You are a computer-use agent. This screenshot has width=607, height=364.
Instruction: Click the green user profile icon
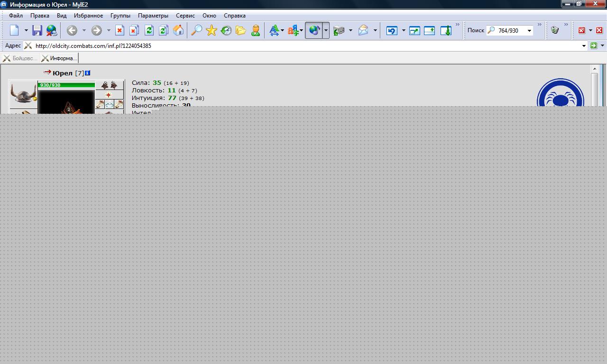click(x=256, y=30)
